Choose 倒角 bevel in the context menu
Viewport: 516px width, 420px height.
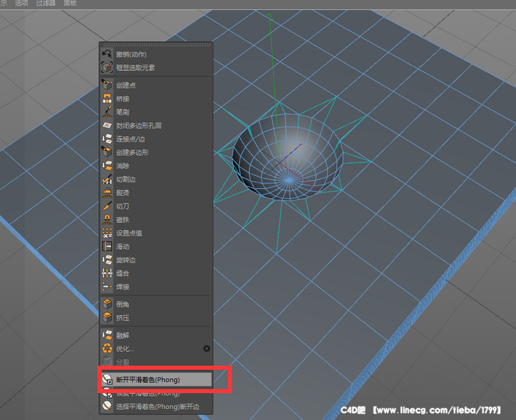[155, 305]
